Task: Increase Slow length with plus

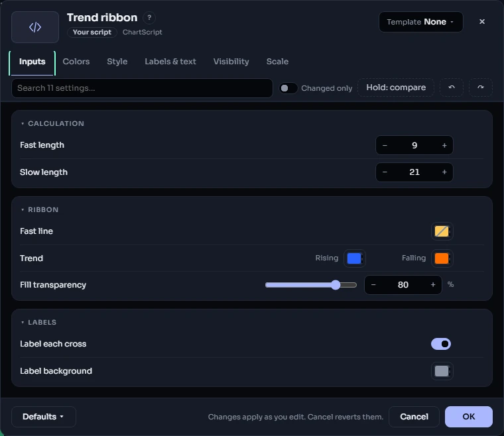Action: click(444, 172)
